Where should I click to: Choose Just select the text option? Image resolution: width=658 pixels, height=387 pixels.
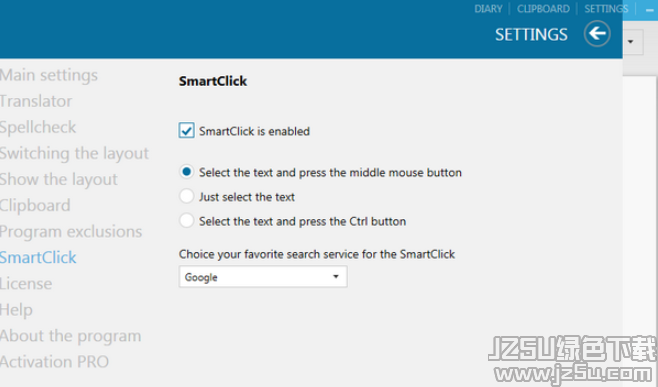[x=186, y=196]
